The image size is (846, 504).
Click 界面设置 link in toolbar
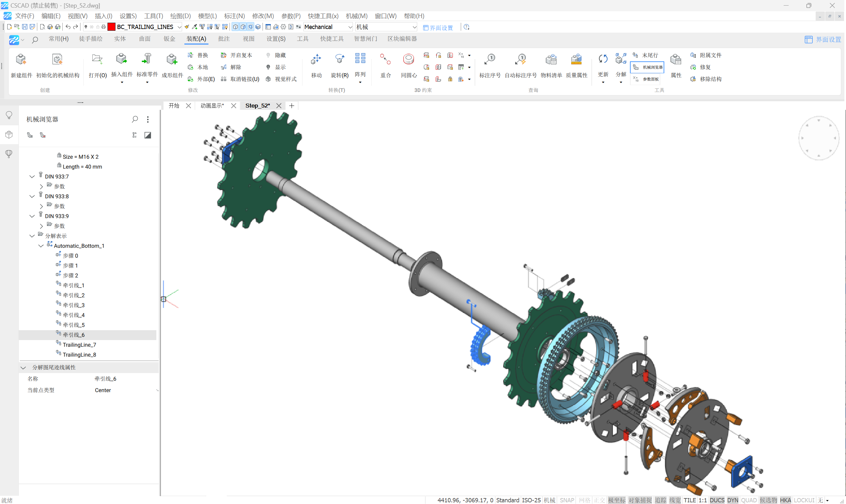[x=438, y=27]
